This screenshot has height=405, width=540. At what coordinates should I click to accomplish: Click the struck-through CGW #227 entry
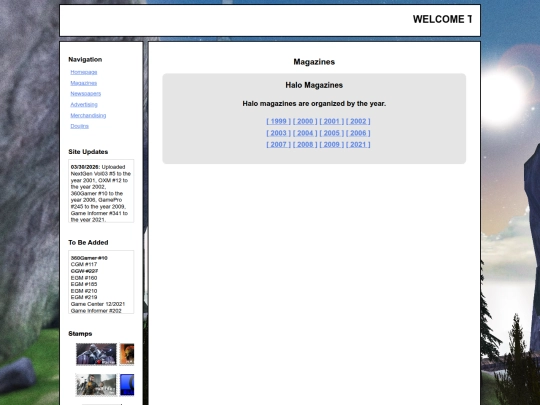coord(84,271)
